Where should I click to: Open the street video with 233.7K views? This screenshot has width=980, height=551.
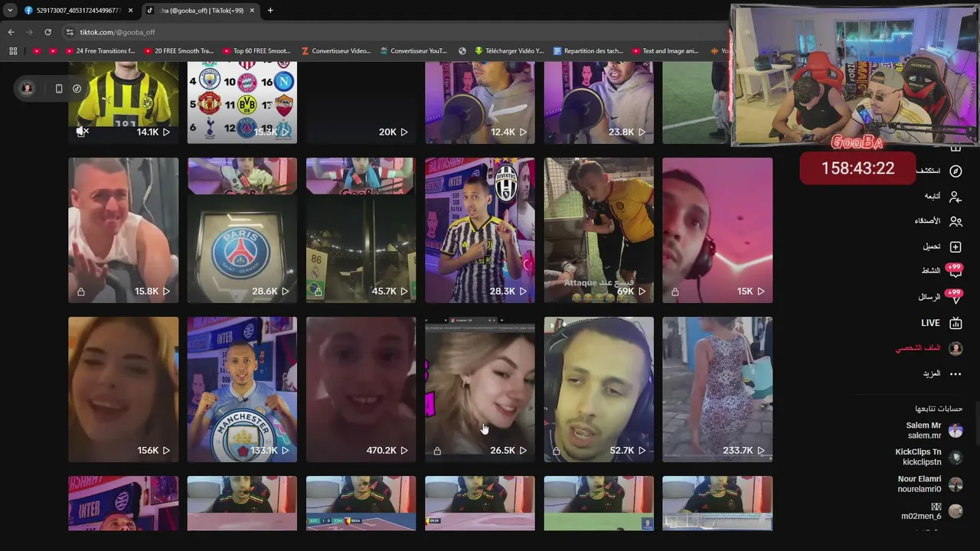pos(717,390)
